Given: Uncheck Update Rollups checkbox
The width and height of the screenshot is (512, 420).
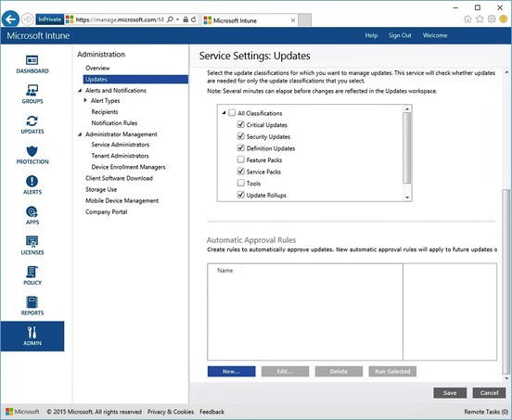Looking at the screenshot, I should point(240,195).
